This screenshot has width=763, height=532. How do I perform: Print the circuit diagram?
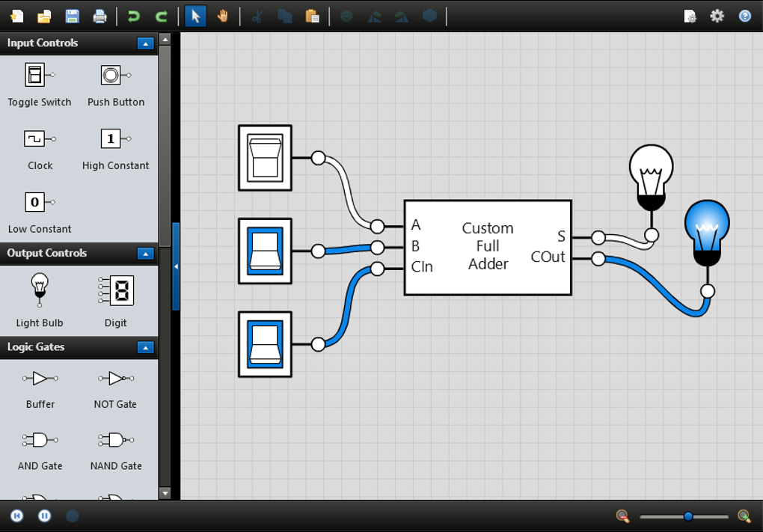[99, 16]
